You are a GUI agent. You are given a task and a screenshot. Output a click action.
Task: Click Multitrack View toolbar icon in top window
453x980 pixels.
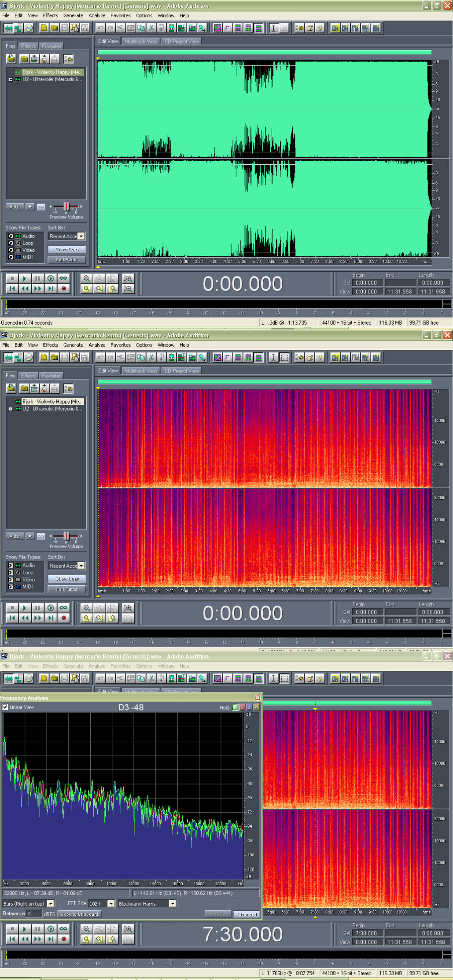18,28
